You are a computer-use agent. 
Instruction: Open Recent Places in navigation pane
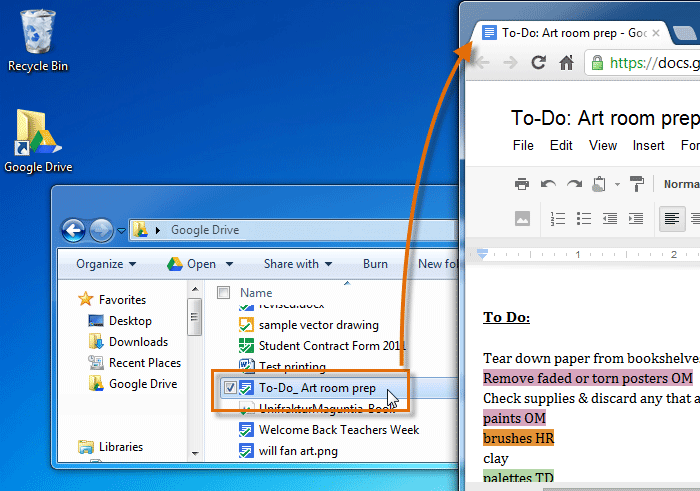coord(134,362)
